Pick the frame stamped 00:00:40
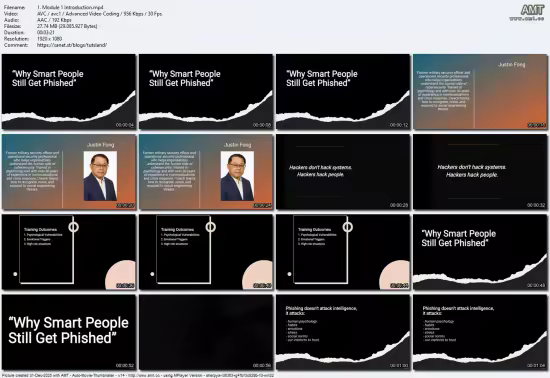This screenshot has height=378, width=550. [206, 252]
